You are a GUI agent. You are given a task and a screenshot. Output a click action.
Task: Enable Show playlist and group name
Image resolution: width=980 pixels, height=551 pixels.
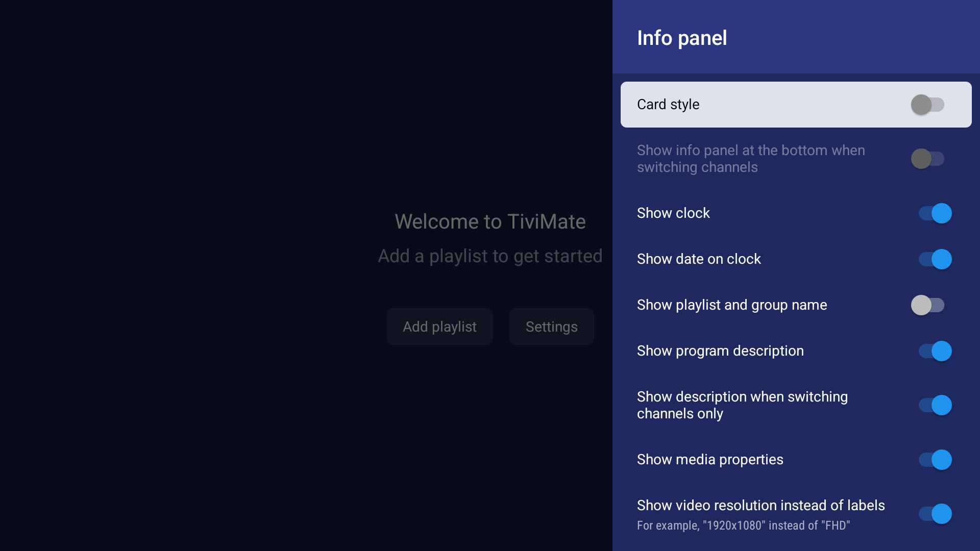(927, 305)
